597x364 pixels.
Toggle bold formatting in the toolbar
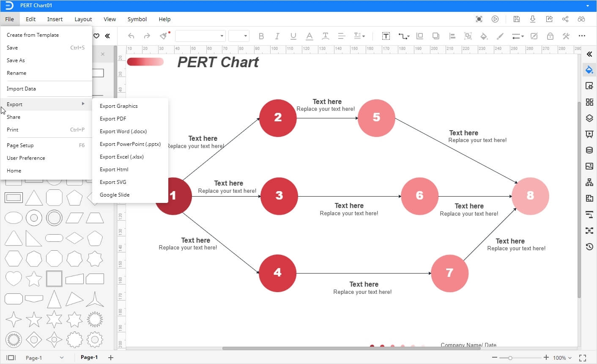(x=261, y=36)
